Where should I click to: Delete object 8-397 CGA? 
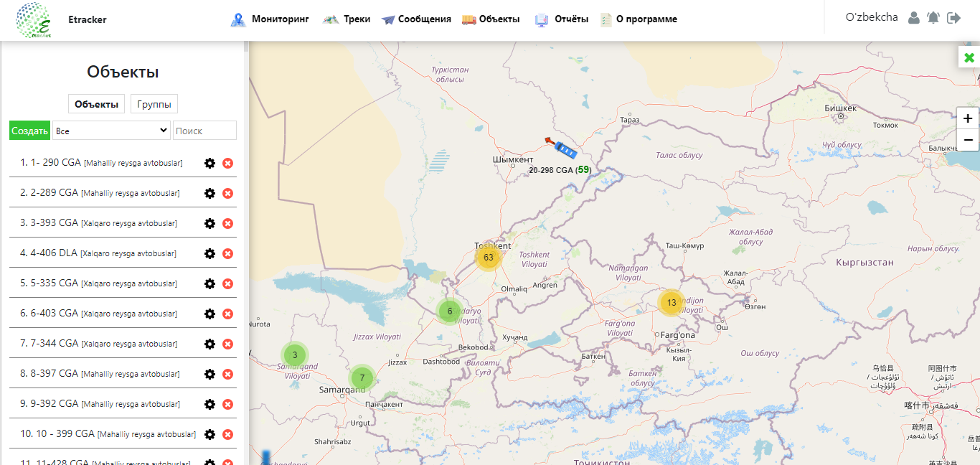(228, 374)
